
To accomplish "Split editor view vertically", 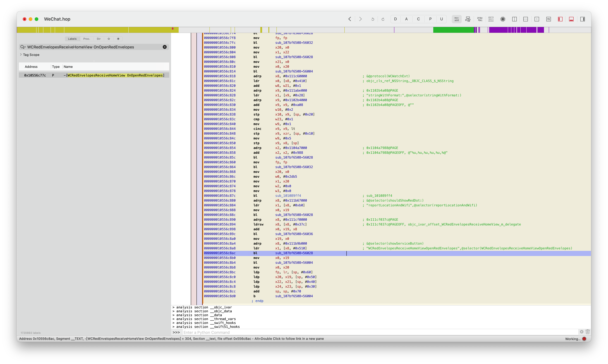I will click(514, 19).
